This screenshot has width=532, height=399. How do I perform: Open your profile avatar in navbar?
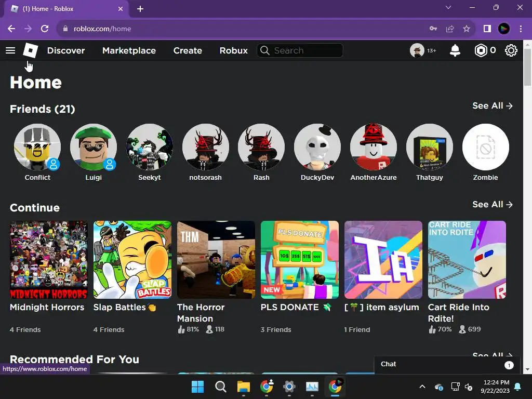click(x=417, y=50)
